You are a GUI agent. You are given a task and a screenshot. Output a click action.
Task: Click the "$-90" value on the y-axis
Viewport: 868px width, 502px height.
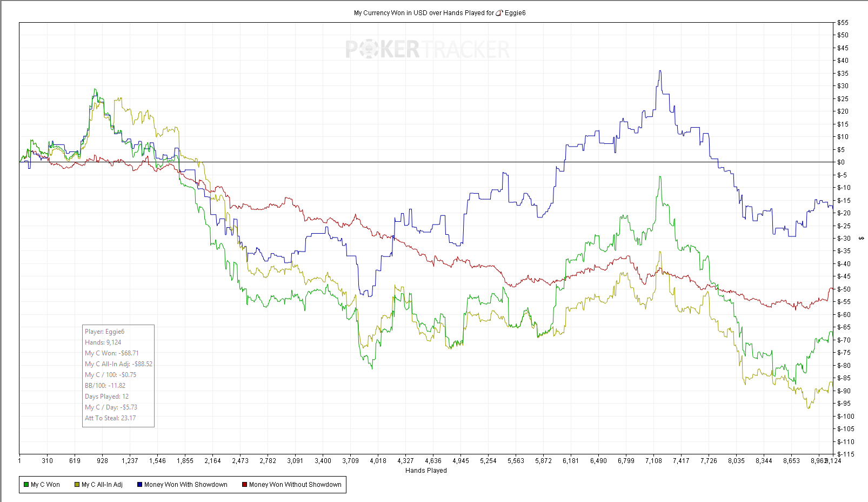(x=844, y=391)
